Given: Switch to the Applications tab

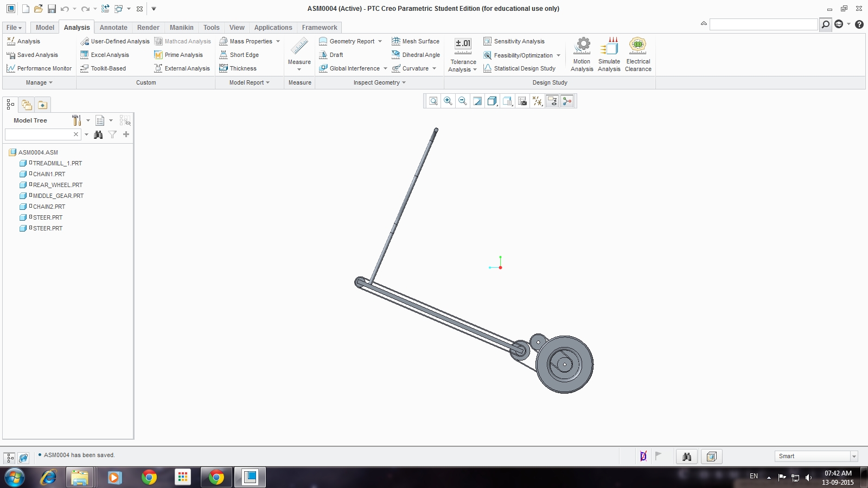Looking at the screenshot, I should [x=273, y=28].
